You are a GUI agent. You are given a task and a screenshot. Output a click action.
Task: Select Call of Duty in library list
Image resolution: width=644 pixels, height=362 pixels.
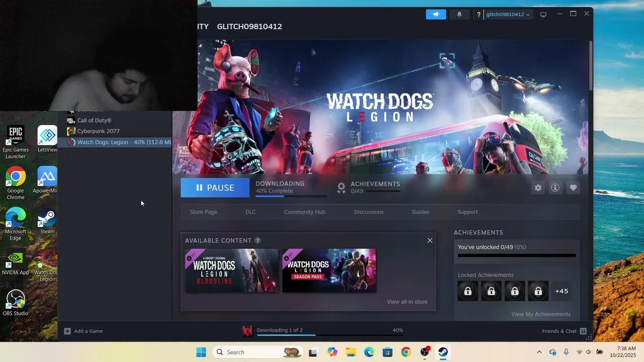(x=114, y=120)
